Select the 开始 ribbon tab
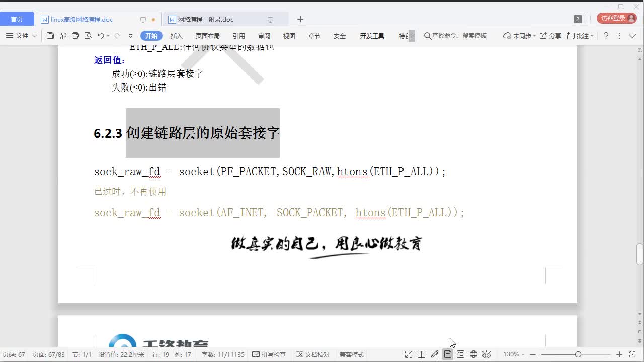Viewport: 644px width, 362px height. [151, 36]
